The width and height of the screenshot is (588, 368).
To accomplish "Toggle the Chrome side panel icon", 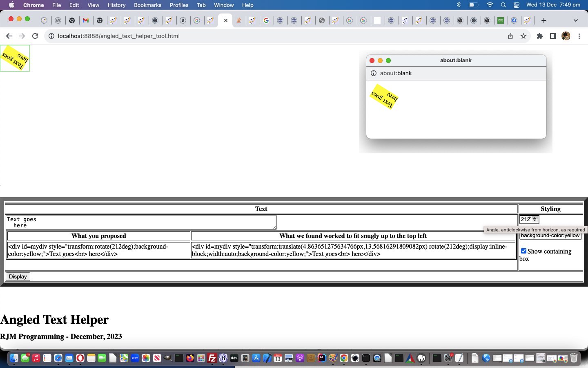I will tap(553, 36).
